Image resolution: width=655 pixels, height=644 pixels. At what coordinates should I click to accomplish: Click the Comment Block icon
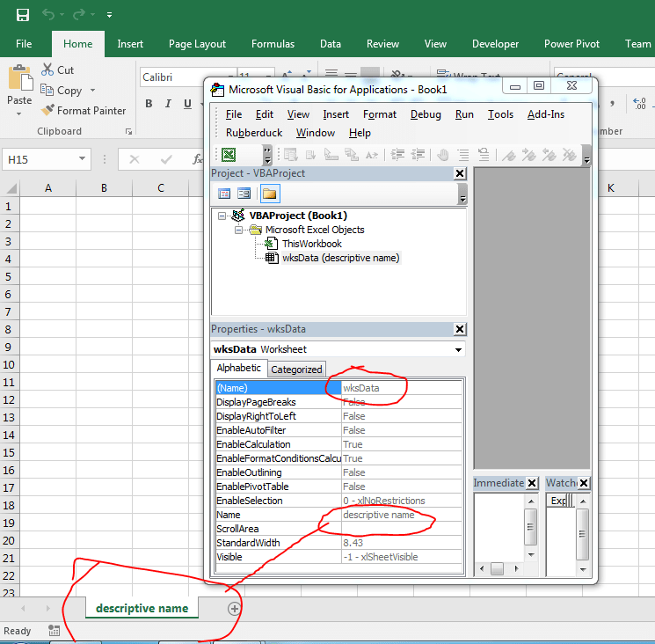[x=463, y=155]
